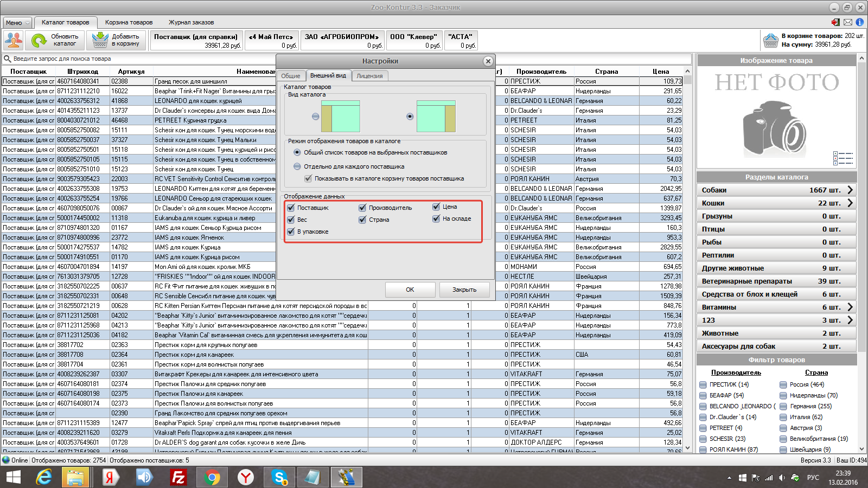Click the Online status globe icon
Screen dimensions: 868x488
coord(6,460)
